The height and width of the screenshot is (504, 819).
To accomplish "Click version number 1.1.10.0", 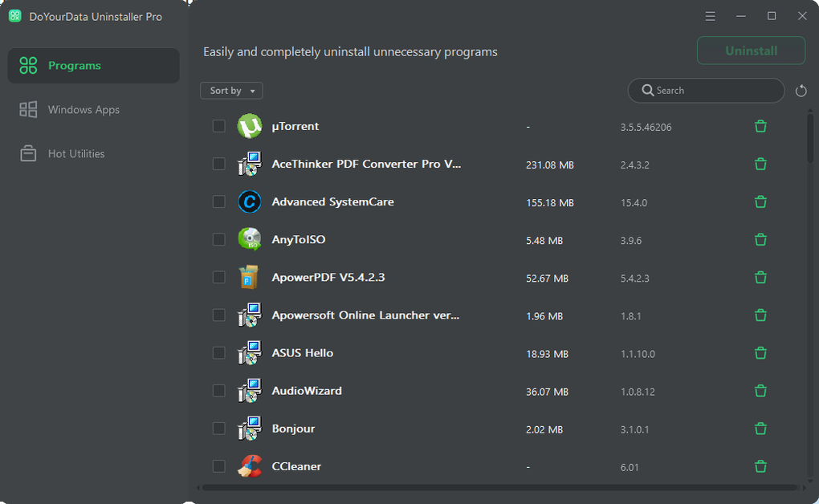I will click(638, 354).
